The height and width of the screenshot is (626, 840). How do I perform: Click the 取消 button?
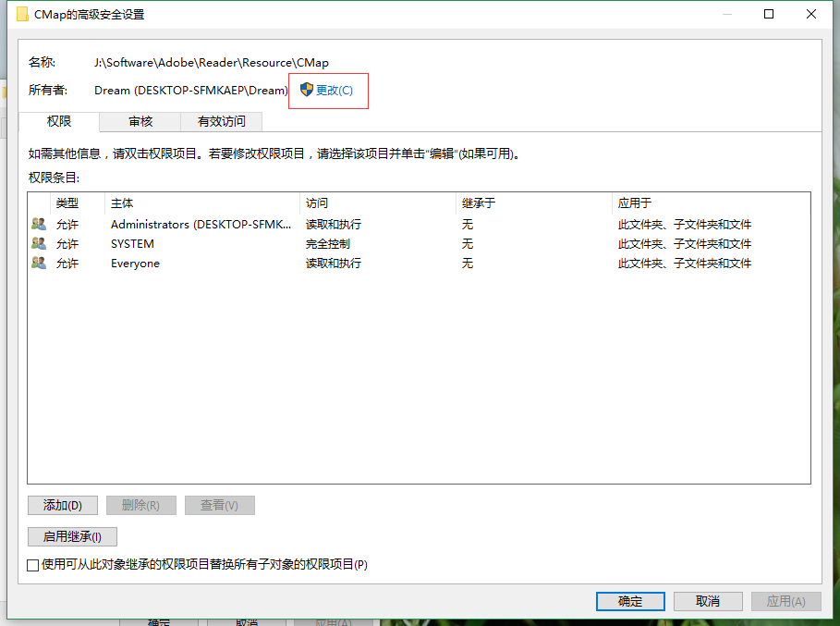[x=708, y=601]
